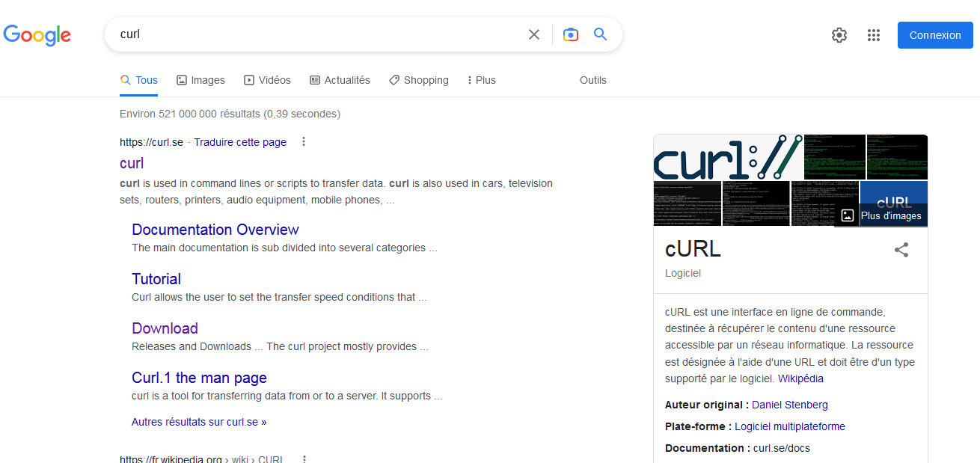Open the Wikipédia link in panel
Viewport: 980px width, 463px height.
(x=800, y=378)
